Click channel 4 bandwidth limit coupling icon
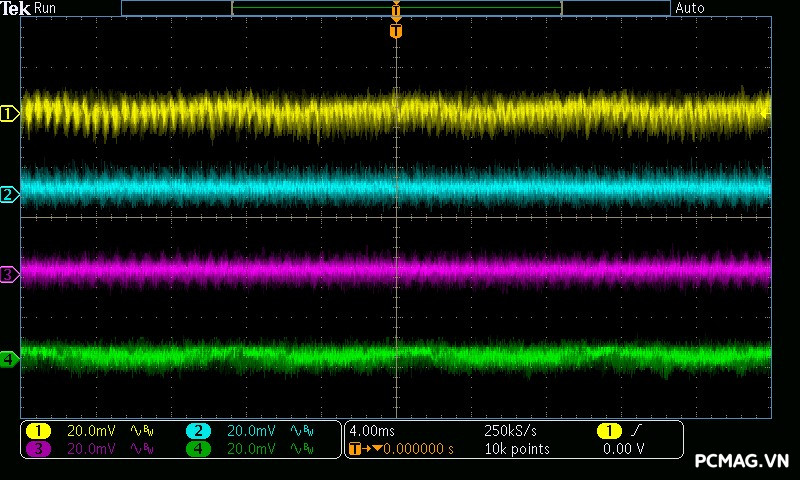Viewport: 800px width, 480px height. [x=301, y=449]
